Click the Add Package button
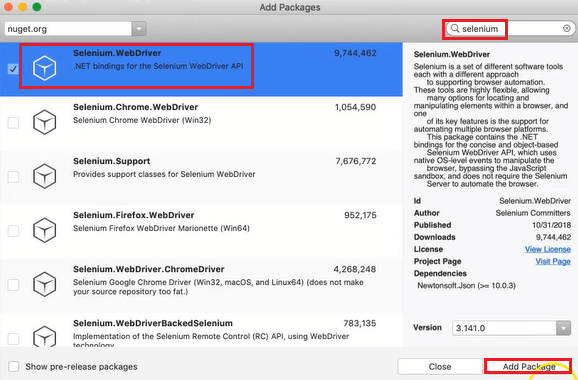Screen dimensions: 578x380 [x=529, y=366]
